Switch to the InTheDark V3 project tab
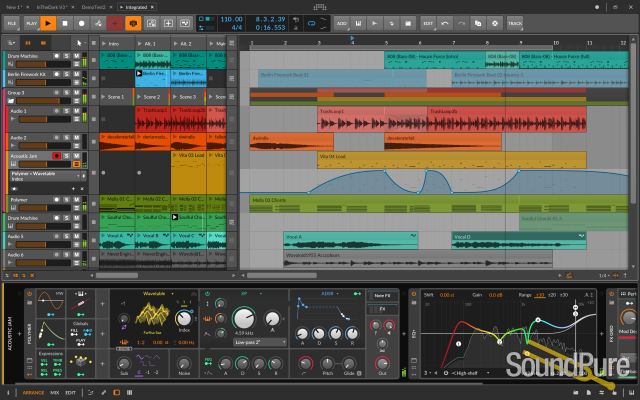640x400 pixels. pyautogui.click(x=51, y=7)
